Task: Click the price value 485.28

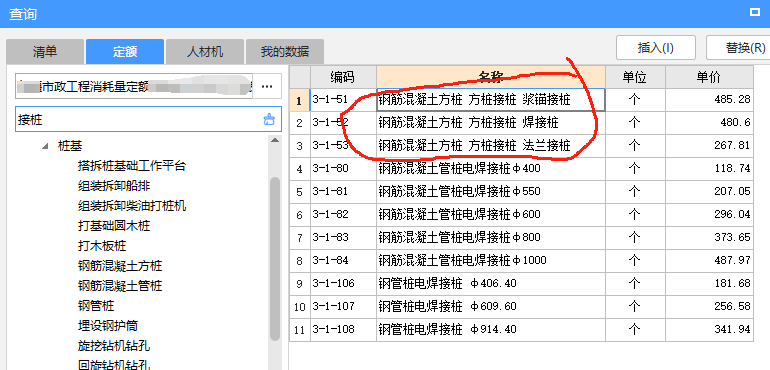Action: tap(732, 99)
